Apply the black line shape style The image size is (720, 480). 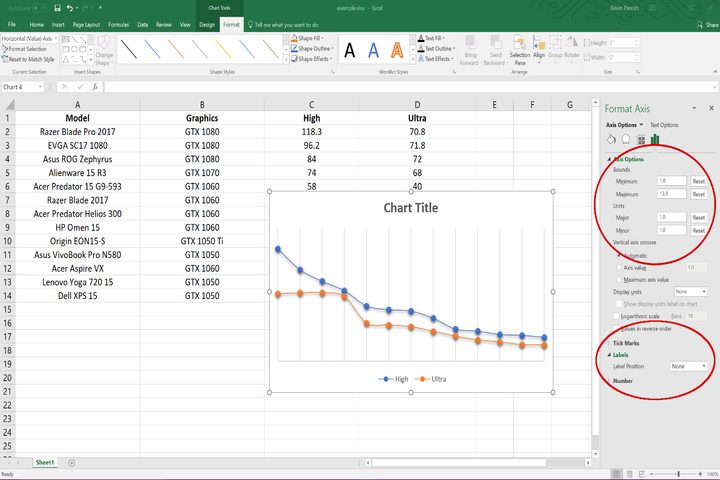pyautogui.click(x=129, y=49)
